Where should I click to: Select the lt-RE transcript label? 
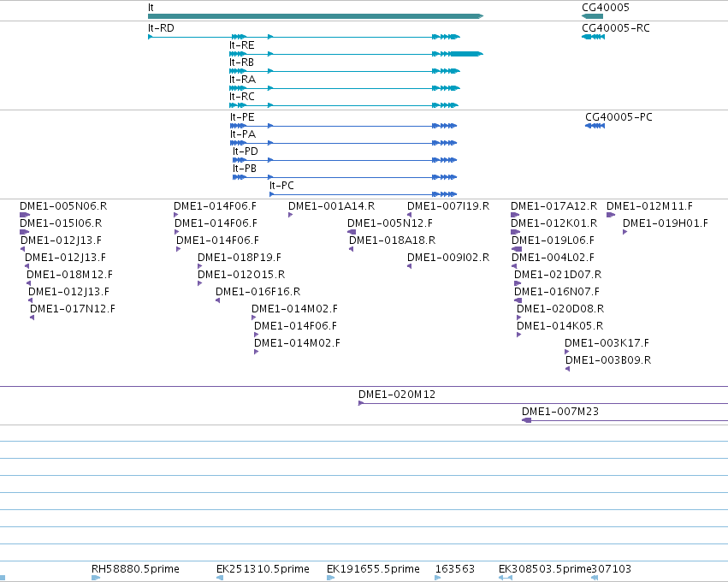[242, 45]
